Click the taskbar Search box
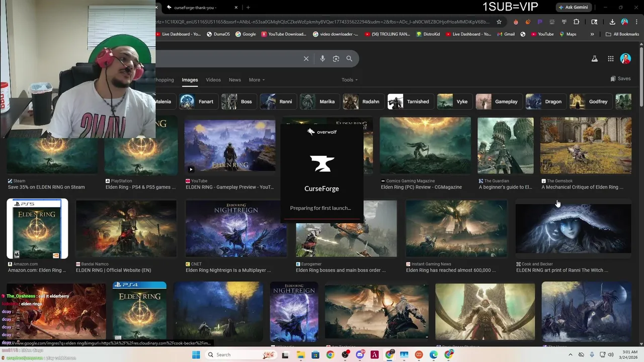 [x=241, y=355]
